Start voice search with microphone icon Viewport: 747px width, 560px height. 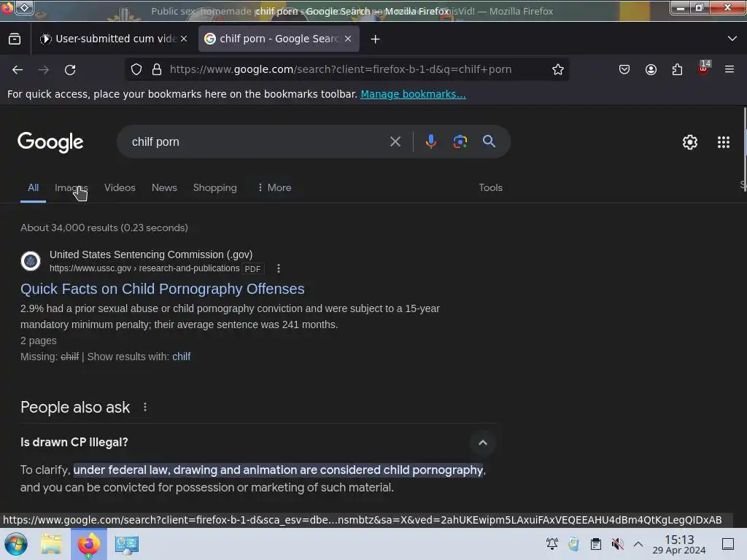tap(431, 141)
